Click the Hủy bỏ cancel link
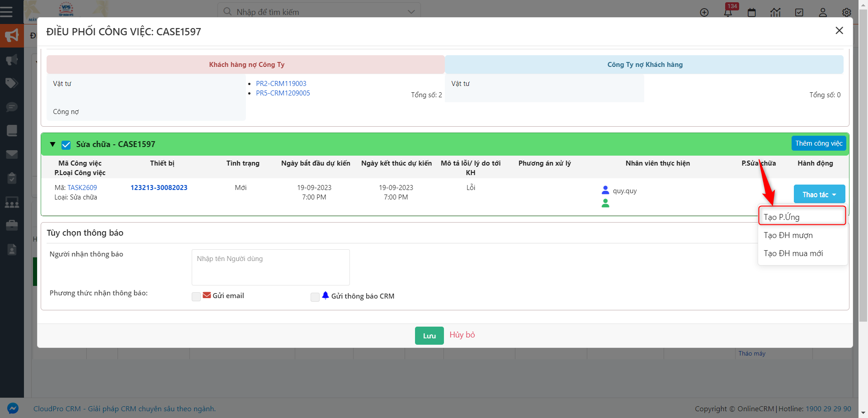Viewport: 868px width, 418px height. point(462,335)
